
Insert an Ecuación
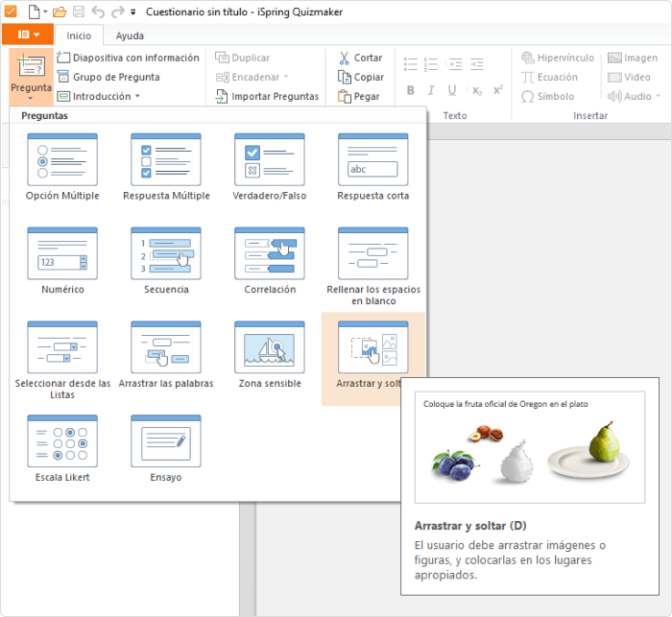[x=549, y=77]
